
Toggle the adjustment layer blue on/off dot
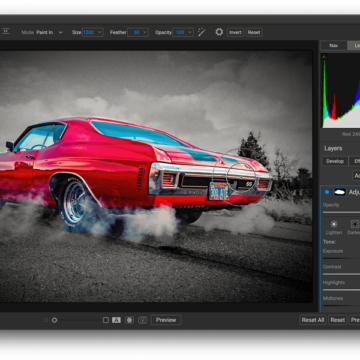(327, 192)
